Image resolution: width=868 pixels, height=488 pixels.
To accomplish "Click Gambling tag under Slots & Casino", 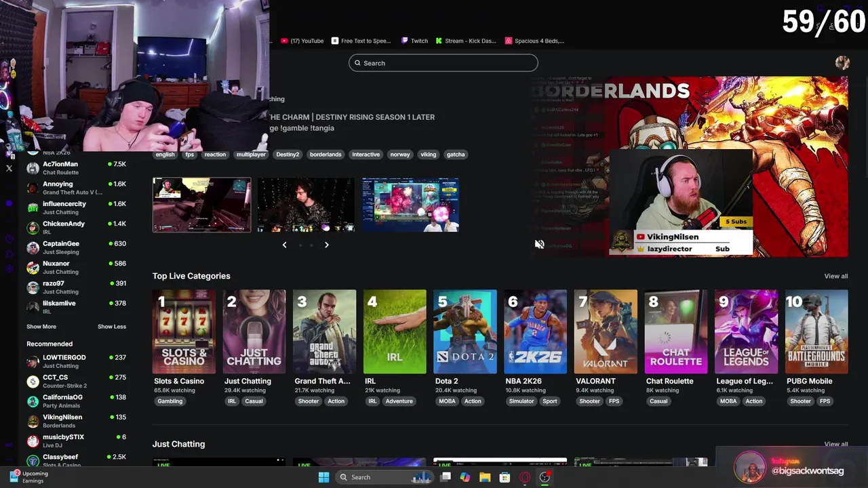I will pos(170,401).
